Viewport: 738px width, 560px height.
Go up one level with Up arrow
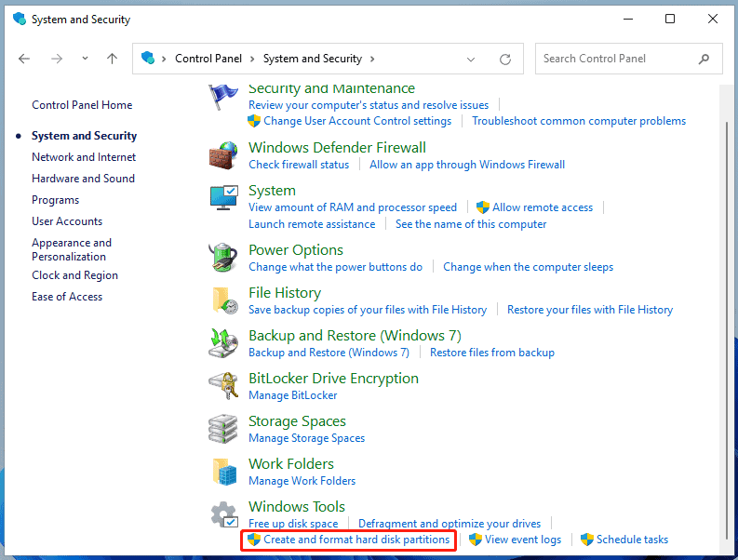tap(112, 59)
